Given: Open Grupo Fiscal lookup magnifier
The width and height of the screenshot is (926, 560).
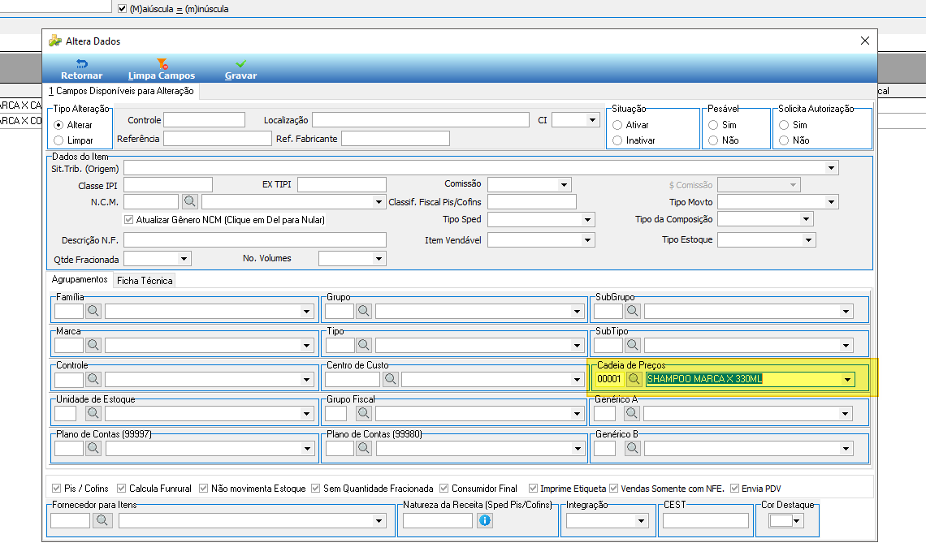Looking at the screenshot, I should tap(364, 414).
